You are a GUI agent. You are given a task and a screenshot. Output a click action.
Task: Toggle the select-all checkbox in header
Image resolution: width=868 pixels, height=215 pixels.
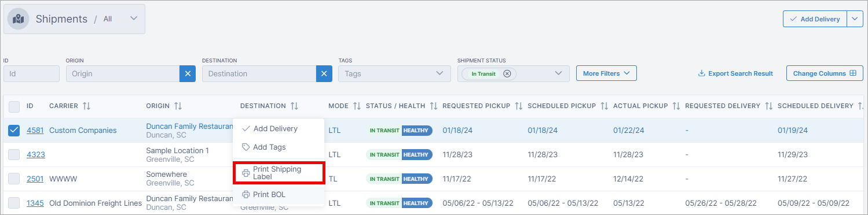[x=14, y=106]
